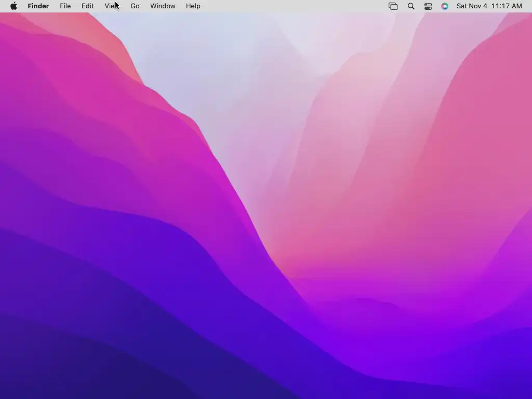Open Control Center icon

point(428,6)
